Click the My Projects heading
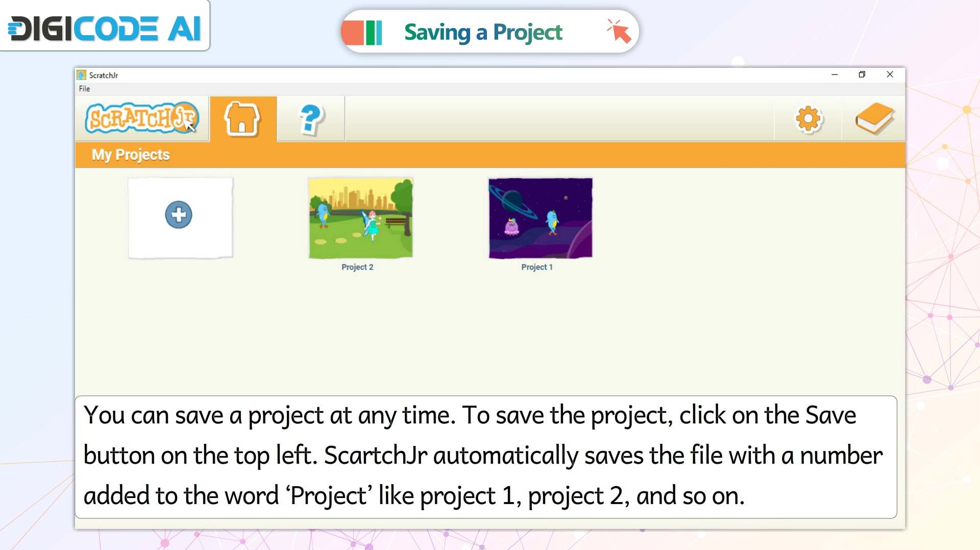 tap(131, 155)
